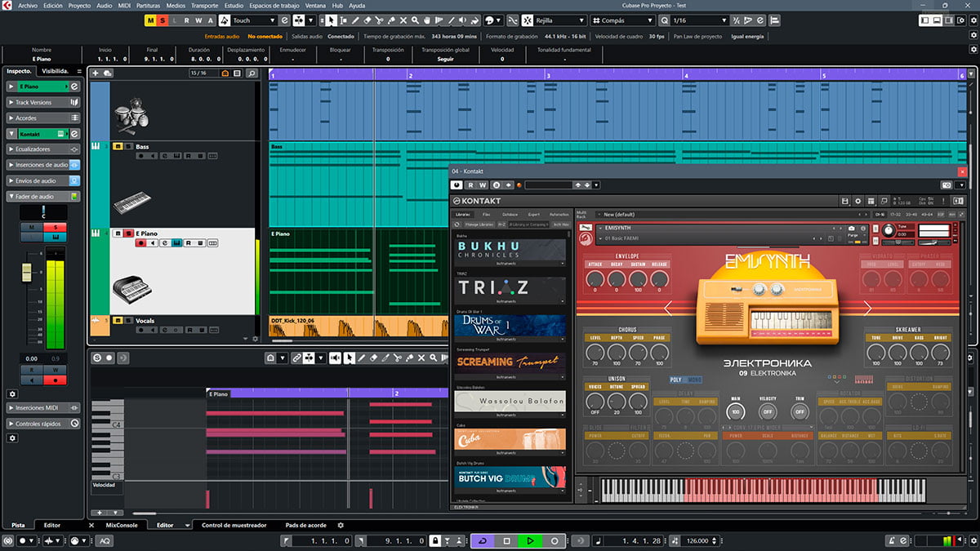The image size is (980, 551).
Task: Click the right arrow beside the Emisynth instrument image
Action: tap(867, 308)
